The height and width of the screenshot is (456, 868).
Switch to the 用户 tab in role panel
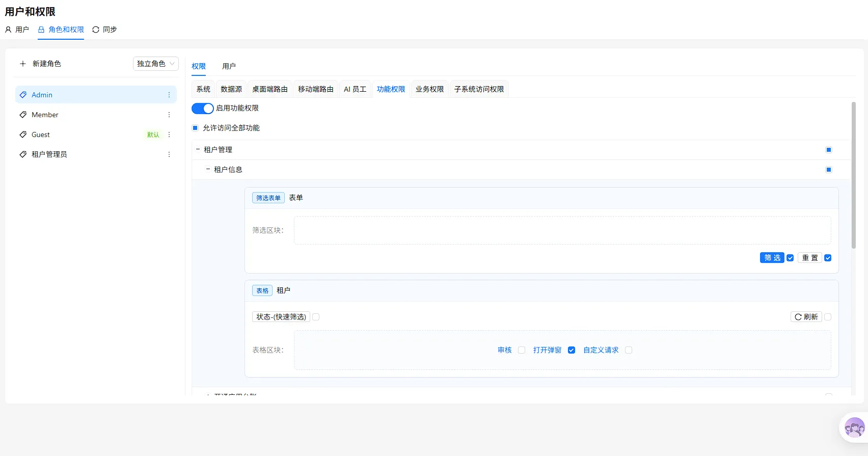[x=229, y=66]
